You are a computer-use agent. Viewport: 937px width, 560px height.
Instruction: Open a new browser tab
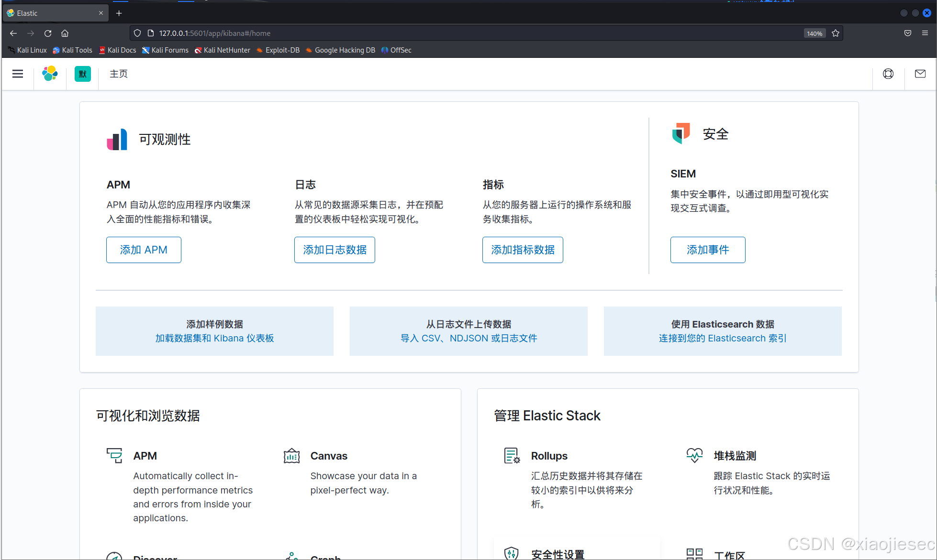click(x=119, y=13)
